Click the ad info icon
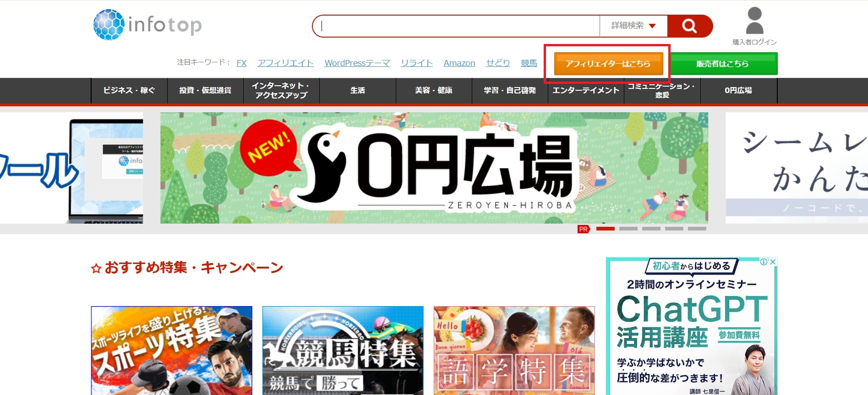The height and width of the screenshot is (395, 868). [764, 262]
